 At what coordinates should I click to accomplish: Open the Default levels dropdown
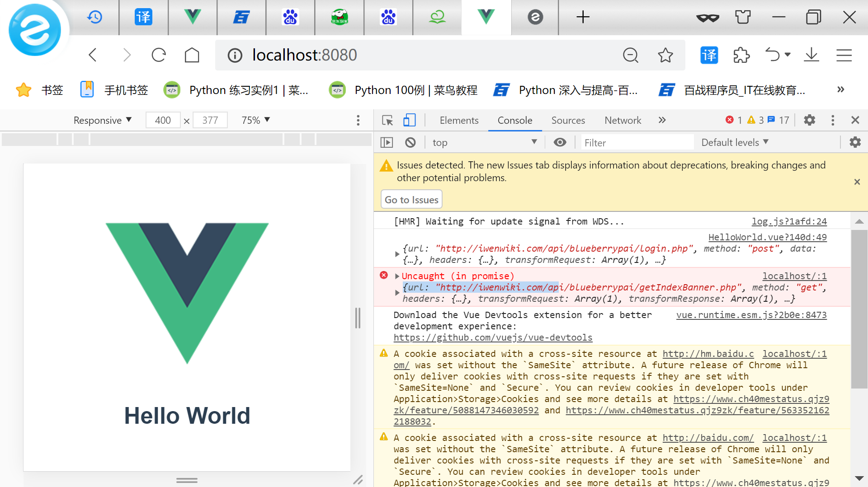coord(735,143)
